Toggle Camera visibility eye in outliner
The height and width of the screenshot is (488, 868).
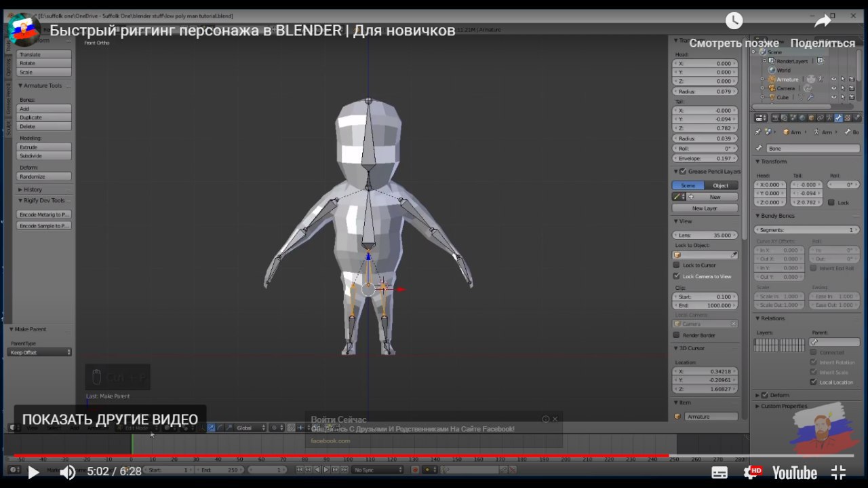833,88
